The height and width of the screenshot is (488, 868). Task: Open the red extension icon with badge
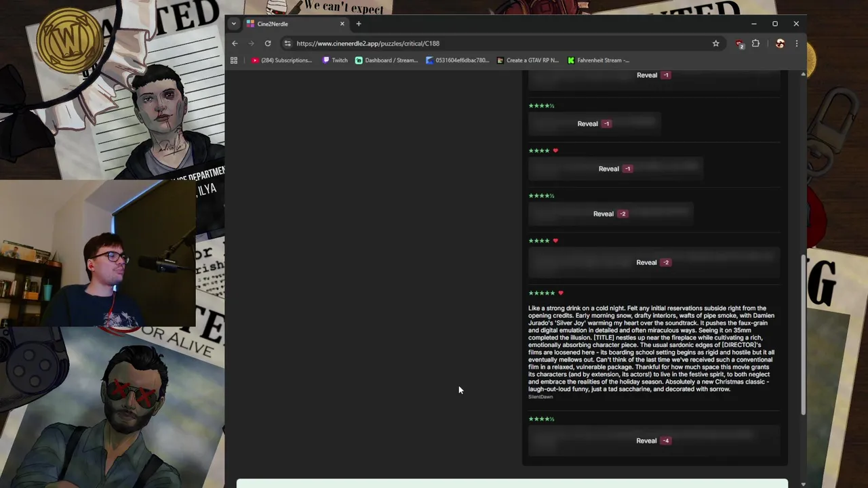[739, 43]
